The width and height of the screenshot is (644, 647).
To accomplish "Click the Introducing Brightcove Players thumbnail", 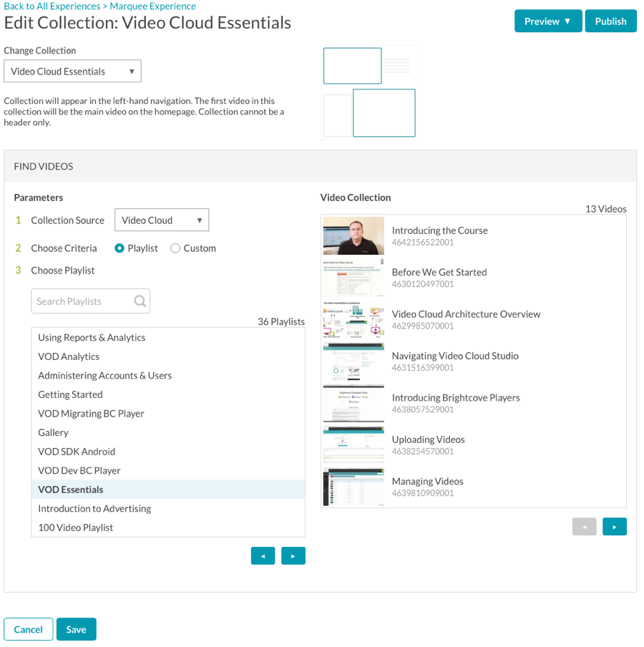I will [353, 403].
